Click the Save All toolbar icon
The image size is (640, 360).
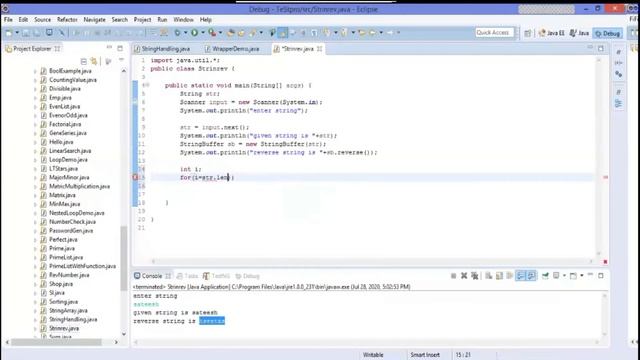(x=37, y=33)
